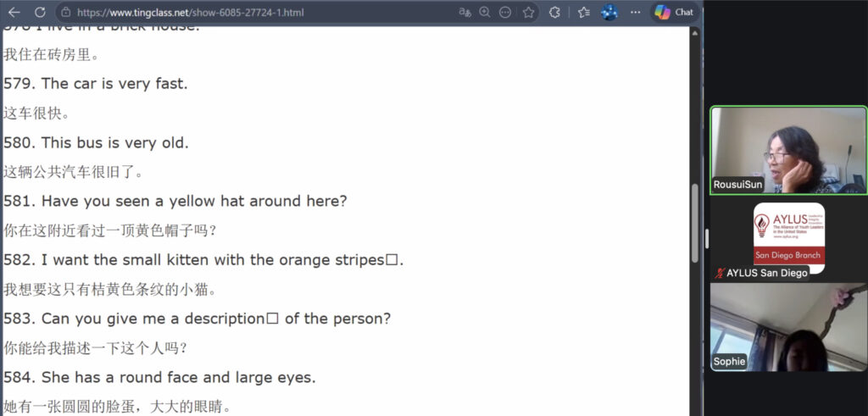Image resolution: width=868 pixels, height=416 pixels.
Task: Open the Copilot Chat button
Action: [x=674, y=12]
